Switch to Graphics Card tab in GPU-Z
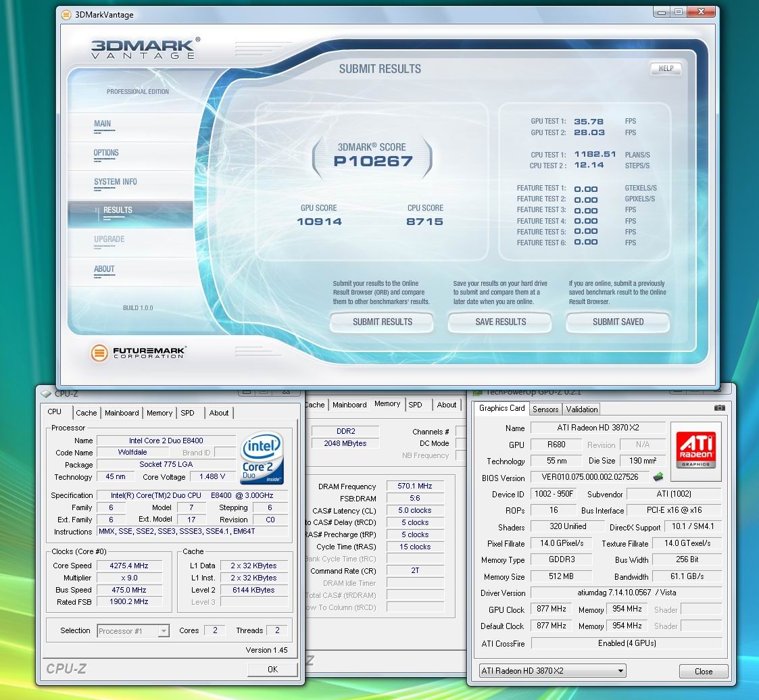 (x=502, y=408)
